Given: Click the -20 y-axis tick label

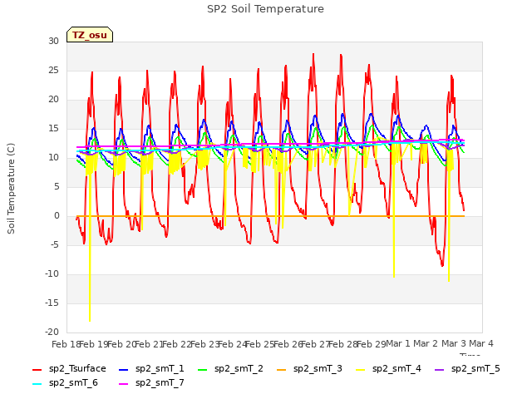Looking at the screenshot, I should (52, 332).
